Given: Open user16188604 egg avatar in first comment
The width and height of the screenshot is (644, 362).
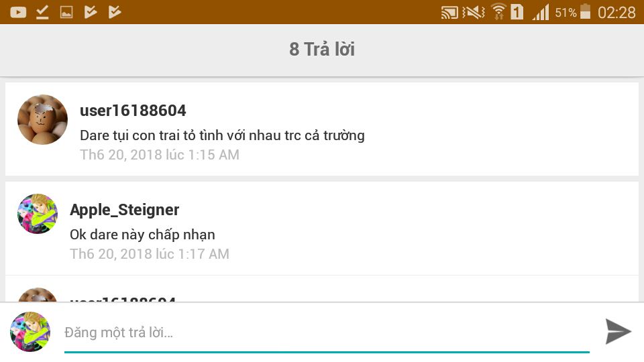Looking at the screenshot, I should click(x=42, y=119).
